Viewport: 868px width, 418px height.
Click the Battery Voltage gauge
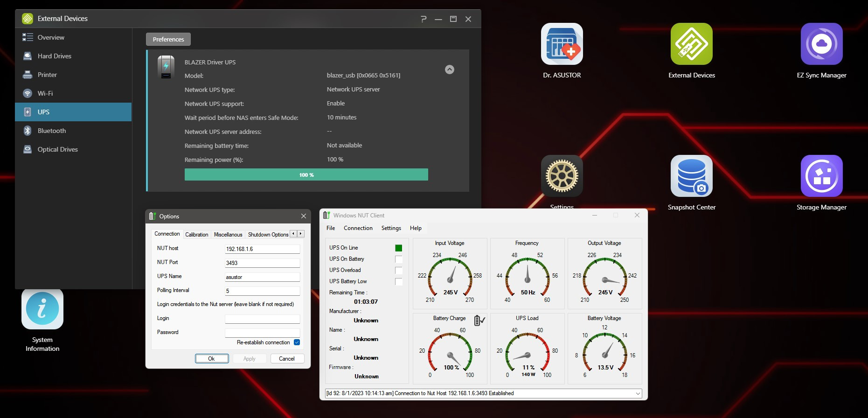(605, 348)
